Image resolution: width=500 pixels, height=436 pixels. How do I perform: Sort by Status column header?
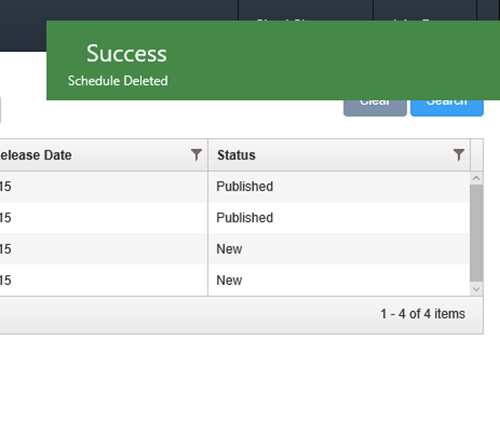tap(236, 155)
